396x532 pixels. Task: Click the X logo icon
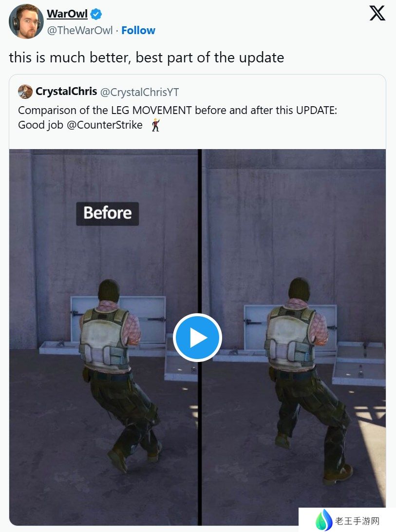pos(377,13)
